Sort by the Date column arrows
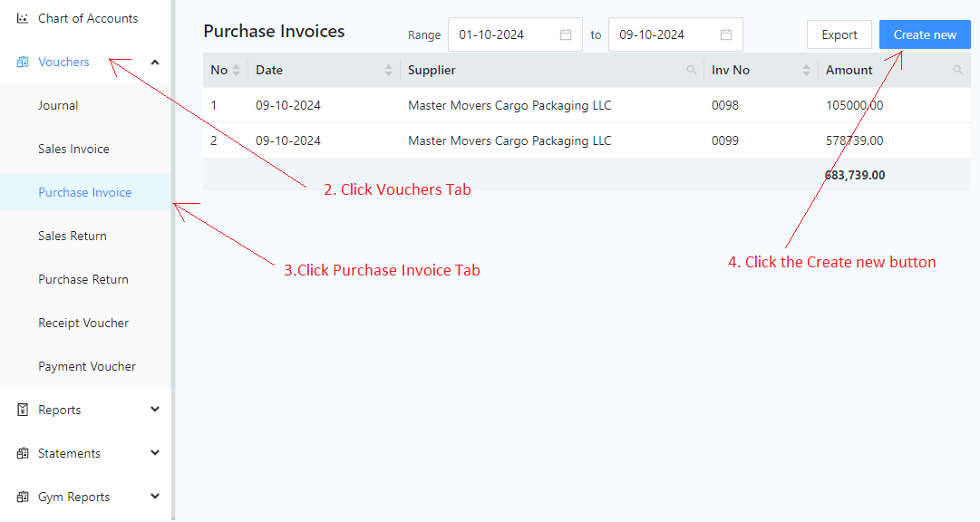Screen dimensions: 980x522 coord(388,70)
